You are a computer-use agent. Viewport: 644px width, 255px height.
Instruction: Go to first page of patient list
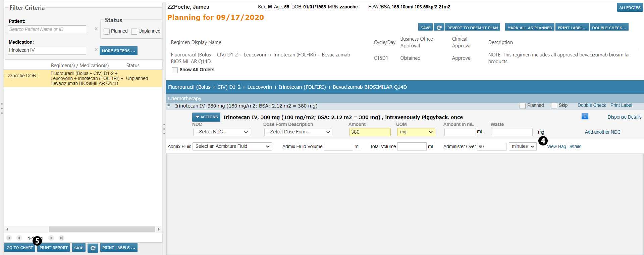tap(9, 238)
